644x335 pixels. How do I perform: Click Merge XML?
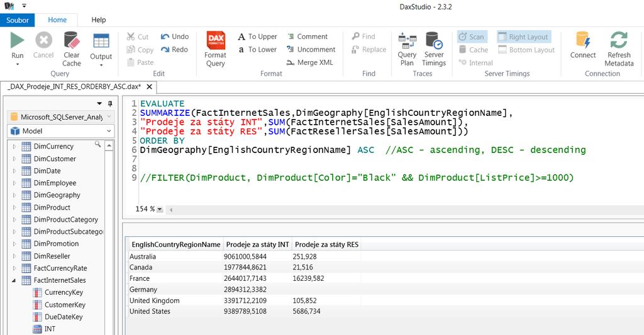pos(309,62)
